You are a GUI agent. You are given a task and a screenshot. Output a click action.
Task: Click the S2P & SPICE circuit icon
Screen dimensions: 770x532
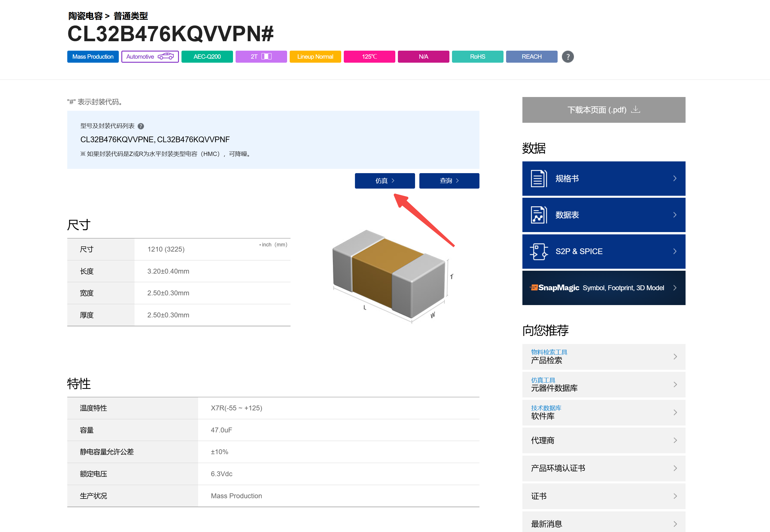tap(539, 251)
